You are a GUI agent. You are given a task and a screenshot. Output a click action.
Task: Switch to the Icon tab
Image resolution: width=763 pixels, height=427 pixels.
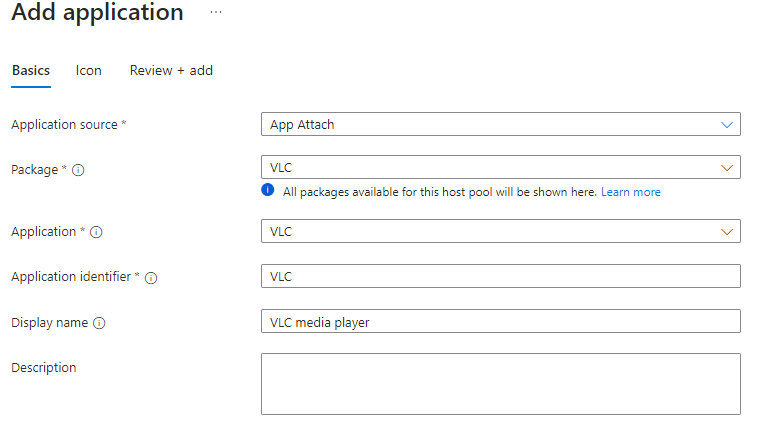pos(89,71)
